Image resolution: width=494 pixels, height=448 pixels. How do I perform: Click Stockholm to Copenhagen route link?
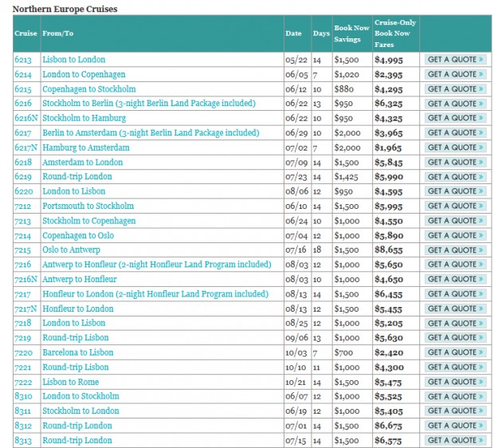point(89,221)
